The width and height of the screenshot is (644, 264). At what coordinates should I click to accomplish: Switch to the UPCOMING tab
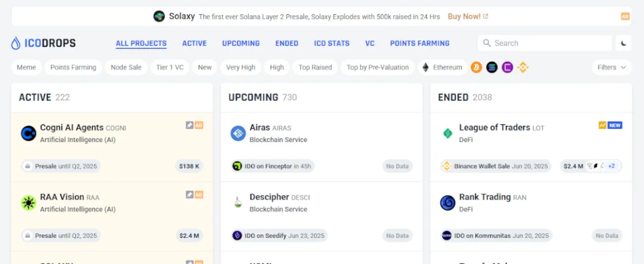click(x=241, y=43)
